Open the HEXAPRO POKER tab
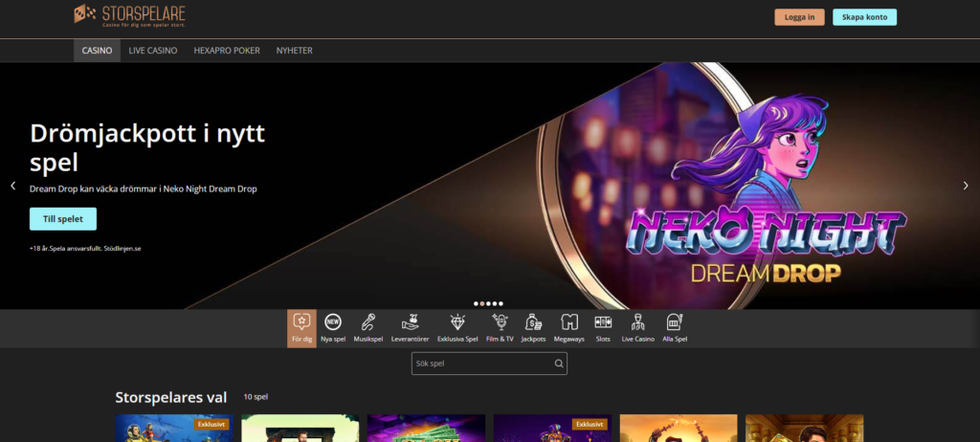Screen dimensions: 980x442 click(x=227, y=51)
